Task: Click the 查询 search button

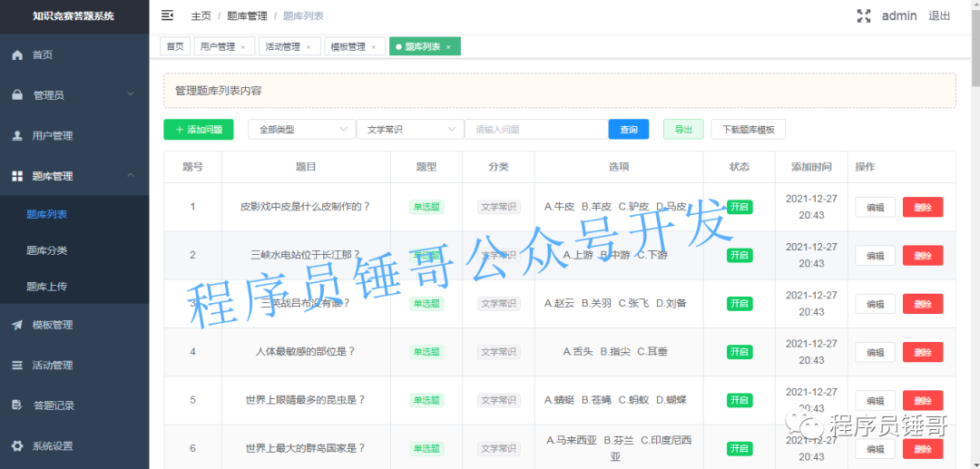Action: [x=629, y=130]
